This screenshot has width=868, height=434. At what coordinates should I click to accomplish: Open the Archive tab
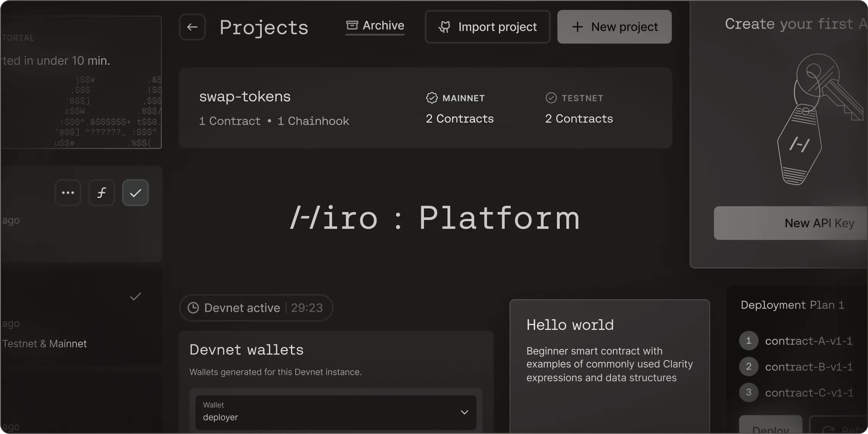(x=383, y=26)
